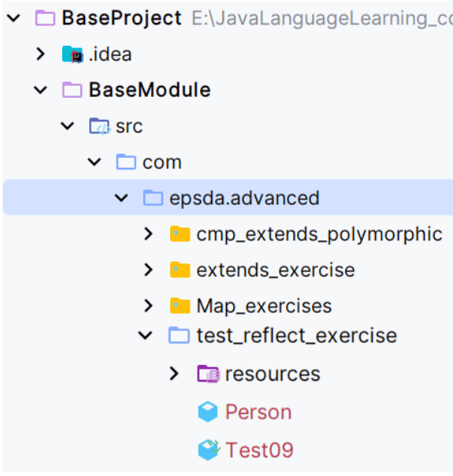
Task: Click the .idea folder icon
Action: (72, 54)
